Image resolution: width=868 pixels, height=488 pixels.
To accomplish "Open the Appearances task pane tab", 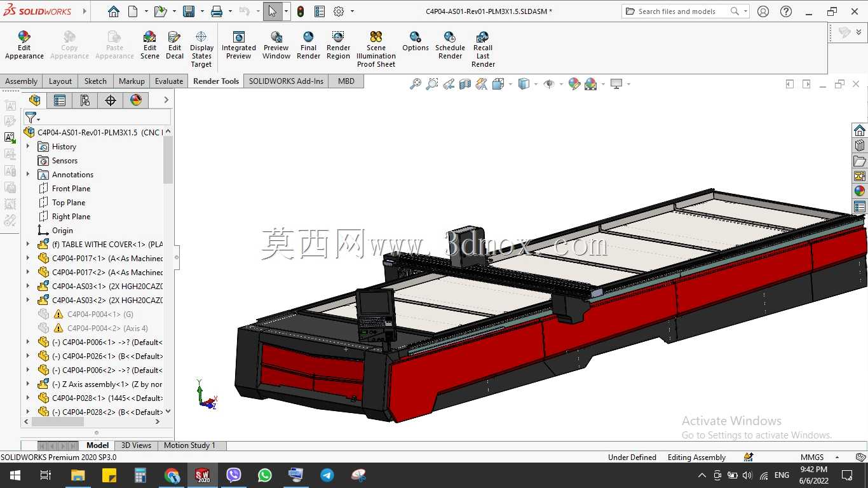I will click(860, 191).
